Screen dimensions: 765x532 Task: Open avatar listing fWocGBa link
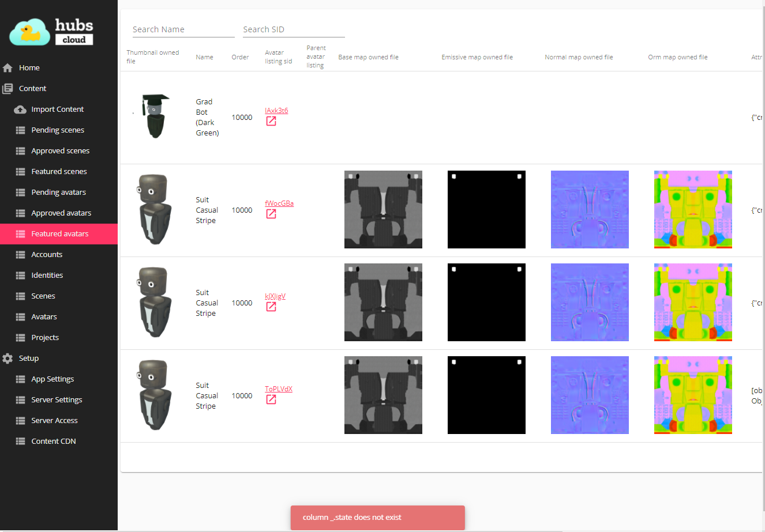pyautogui.click(x=279, y=203)
